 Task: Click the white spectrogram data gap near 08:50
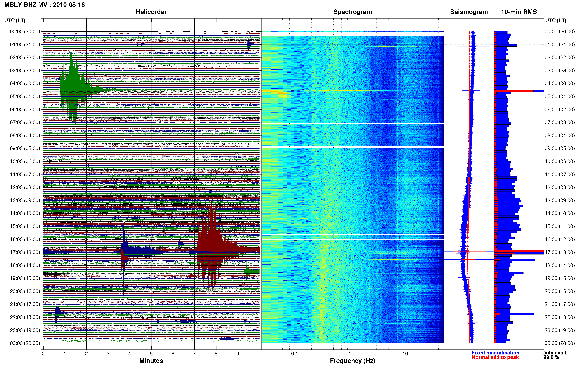(x=353, y=146)
